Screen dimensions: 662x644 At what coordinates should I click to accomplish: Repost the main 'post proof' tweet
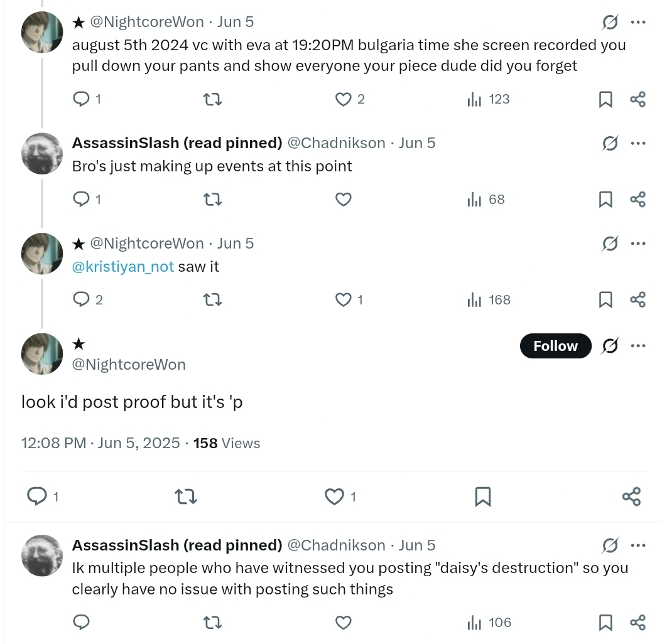coord(186,496)
